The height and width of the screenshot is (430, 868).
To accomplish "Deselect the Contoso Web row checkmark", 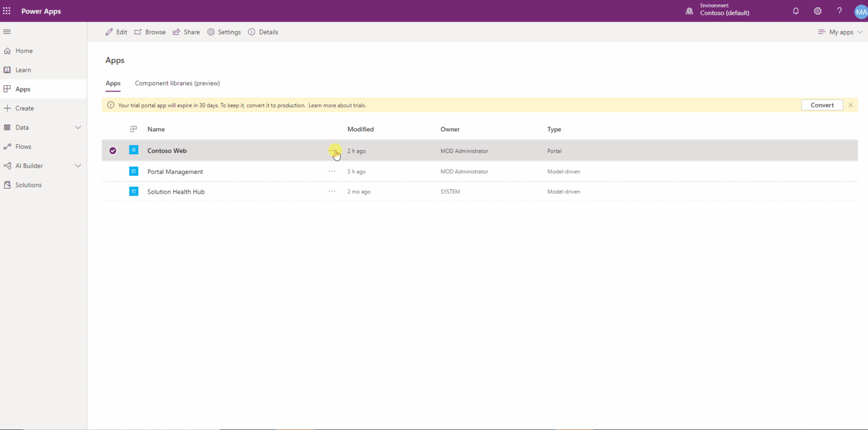I will coord(112,150).
